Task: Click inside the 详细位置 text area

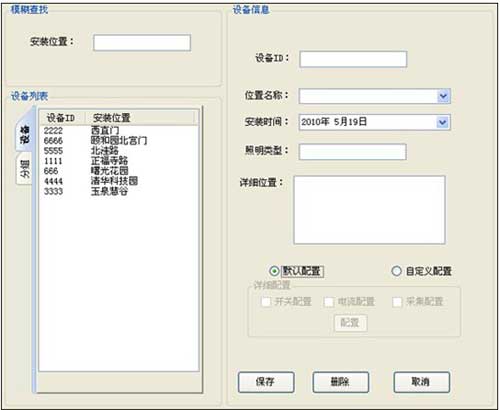Action: [369, 210]
